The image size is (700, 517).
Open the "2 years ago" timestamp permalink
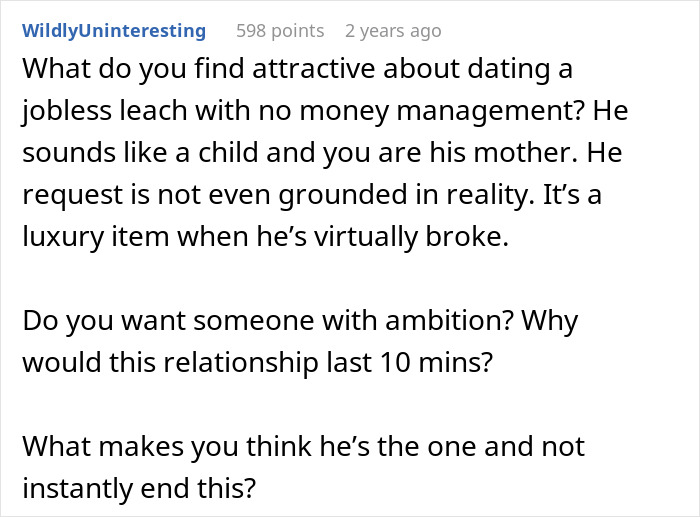(x=392, y=31)
